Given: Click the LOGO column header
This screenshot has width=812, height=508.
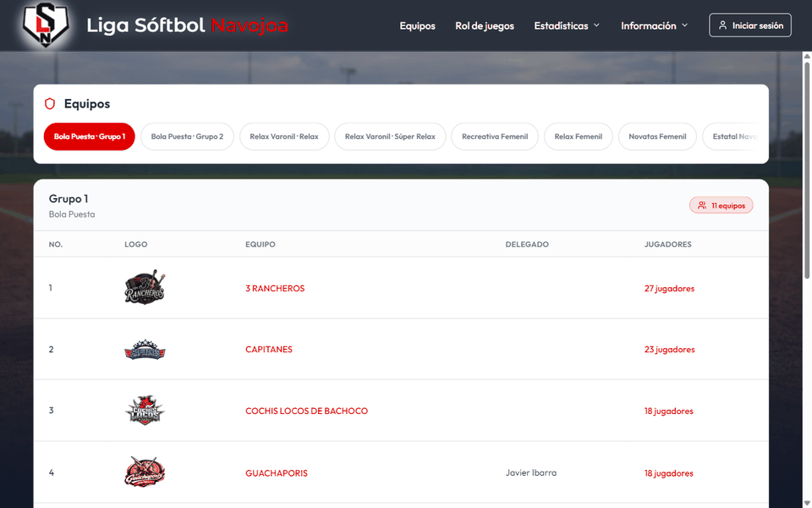Looking at the screenshot, I should [135, 244].
